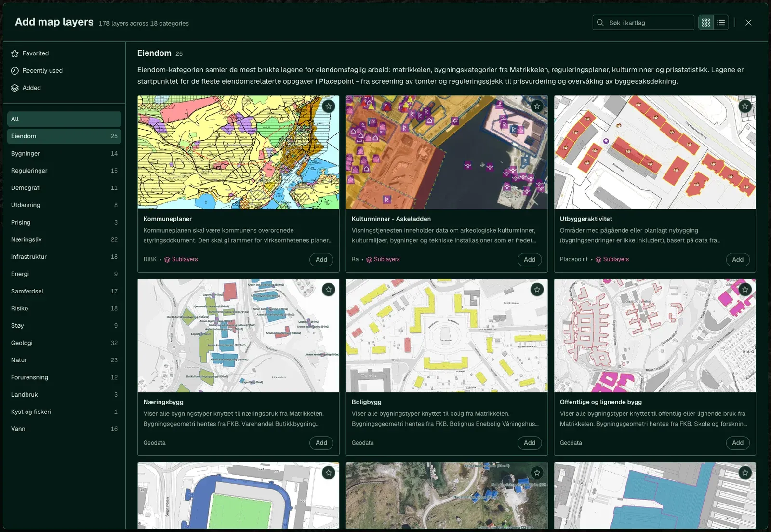
Task: Open the Kyst og fiskeri category
Action: click(64, 412)
